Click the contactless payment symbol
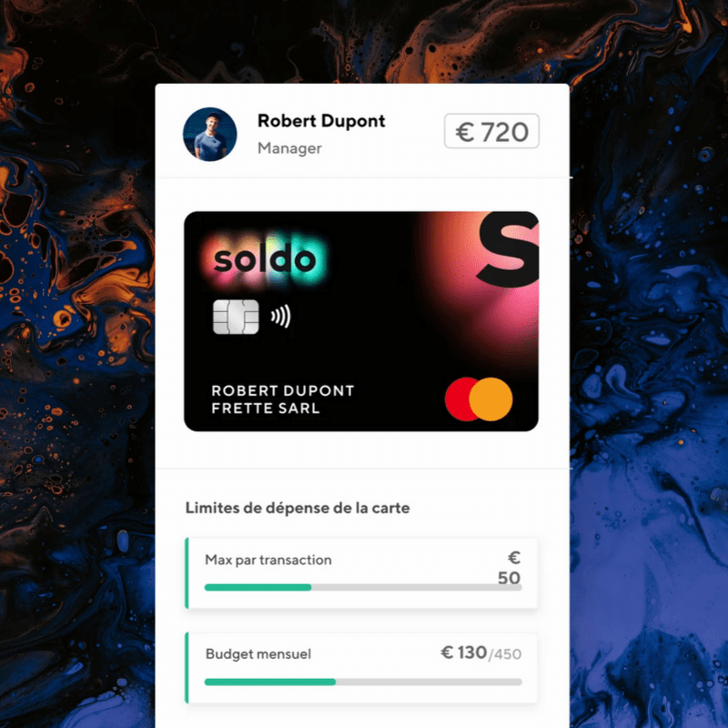This screenshot has height=728, width=728. click(281, 317)
